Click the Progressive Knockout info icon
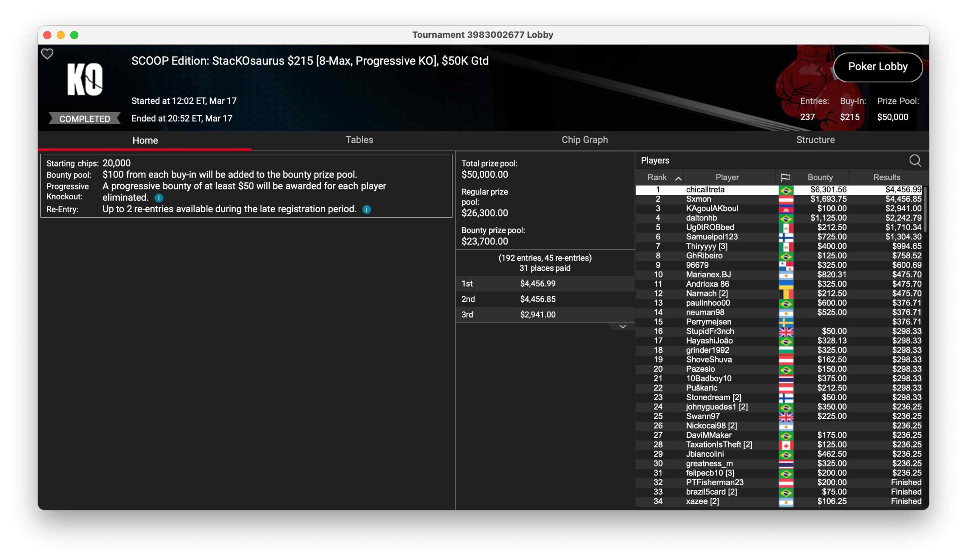The height and width of the screenshot is (560, 967). tap(159, 198)
